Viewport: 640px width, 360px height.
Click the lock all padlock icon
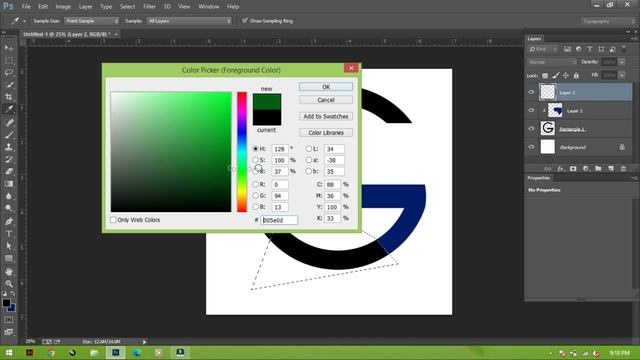coord(576,76)
